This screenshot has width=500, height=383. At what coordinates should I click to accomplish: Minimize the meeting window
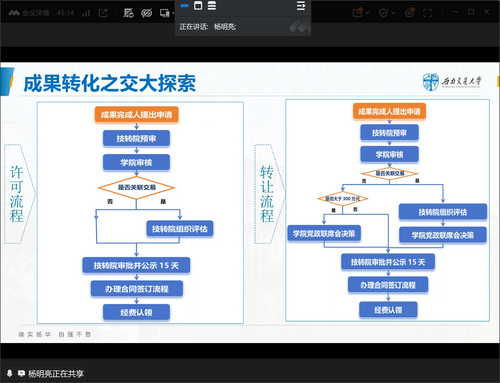click(x=456, y=12)
